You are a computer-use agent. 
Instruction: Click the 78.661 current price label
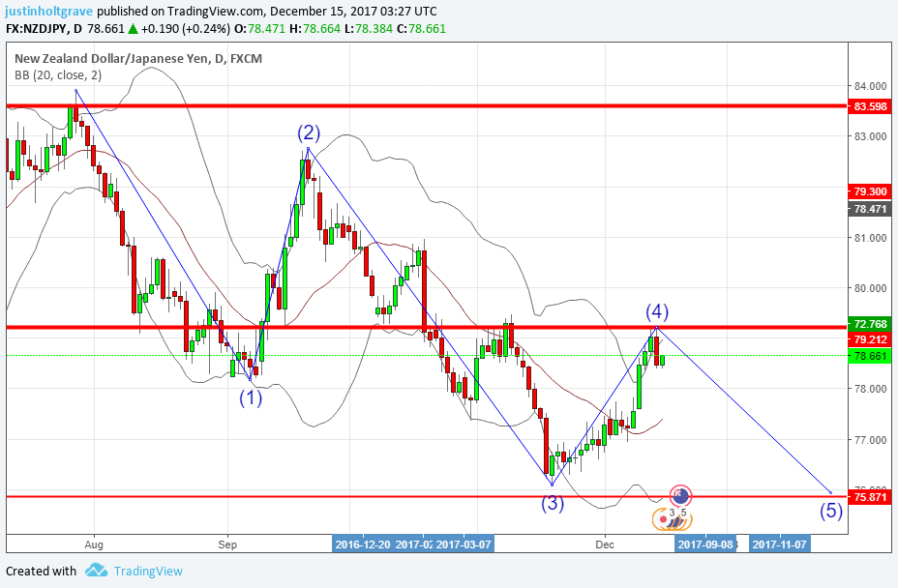pos(870,356)
